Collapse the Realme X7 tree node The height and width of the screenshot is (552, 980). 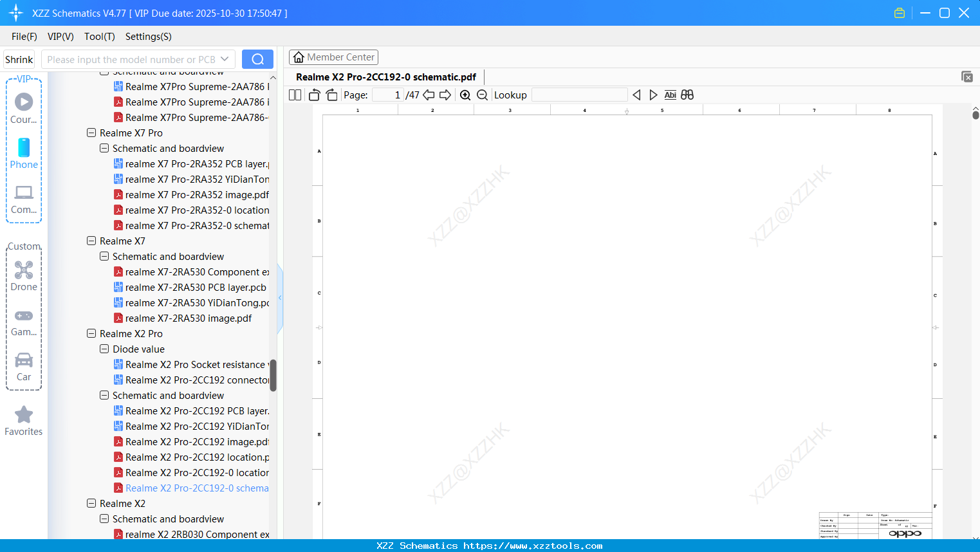point(91,241)
